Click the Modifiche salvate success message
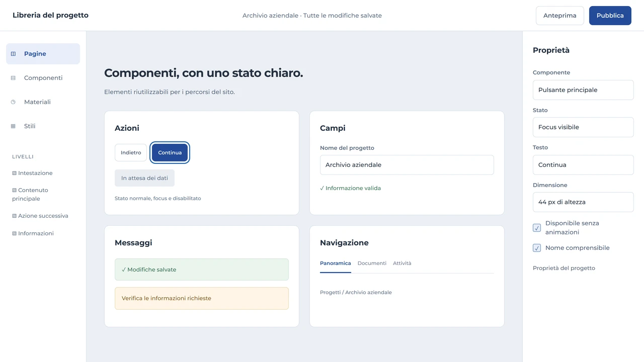The height and width of the screenshot is (362, 644). 202,269
